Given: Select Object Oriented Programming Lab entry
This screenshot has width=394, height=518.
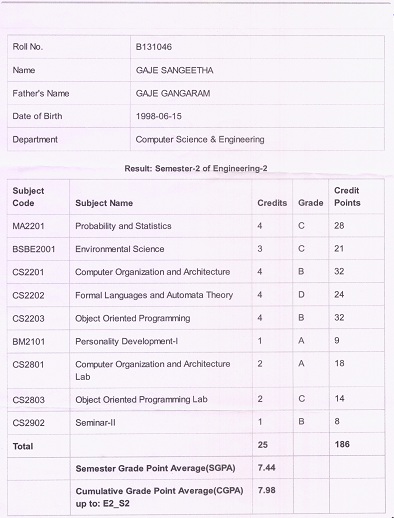Looking at the screenshot, I should (141, 399).
